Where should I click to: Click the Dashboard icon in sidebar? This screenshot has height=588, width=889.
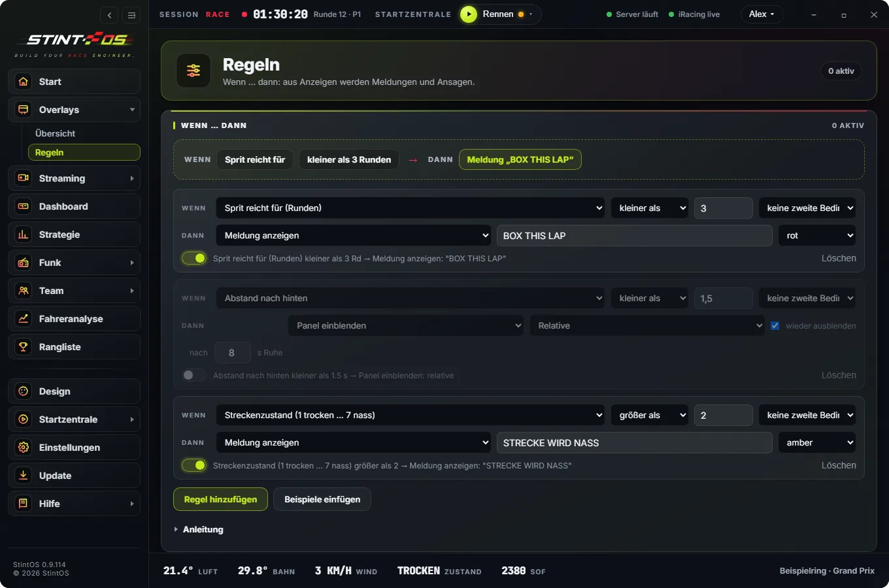24,206
